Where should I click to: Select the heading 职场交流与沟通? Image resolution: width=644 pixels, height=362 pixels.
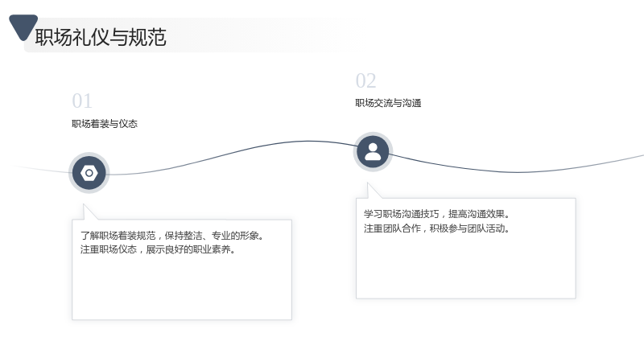click(388, 103)
